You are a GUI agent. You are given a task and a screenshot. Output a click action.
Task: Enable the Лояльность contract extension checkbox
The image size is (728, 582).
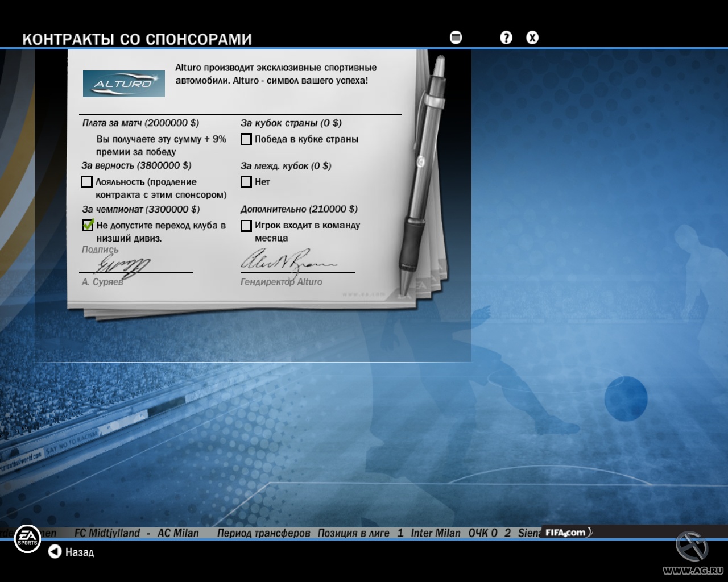(87, 182)
